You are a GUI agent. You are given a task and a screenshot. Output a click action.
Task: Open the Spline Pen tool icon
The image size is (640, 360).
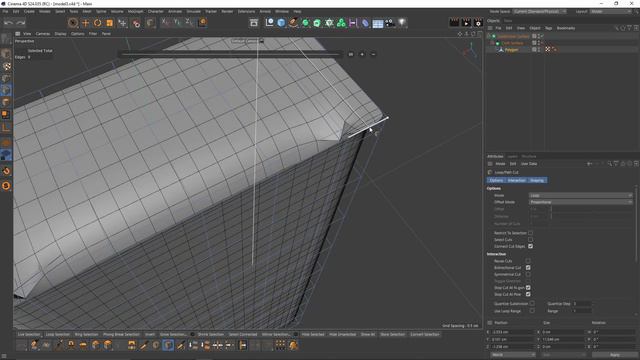point(293,23)
